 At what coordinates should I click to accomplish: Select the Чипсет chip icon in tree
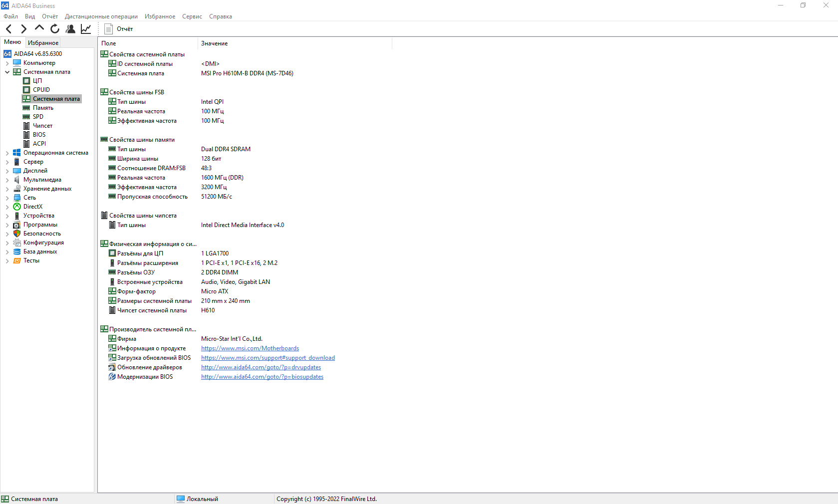click(x=26, y=126)
